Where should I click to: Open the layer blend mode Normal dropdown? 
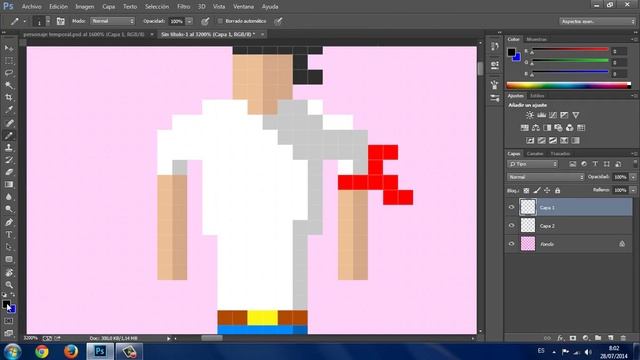(x=546, y=177)
